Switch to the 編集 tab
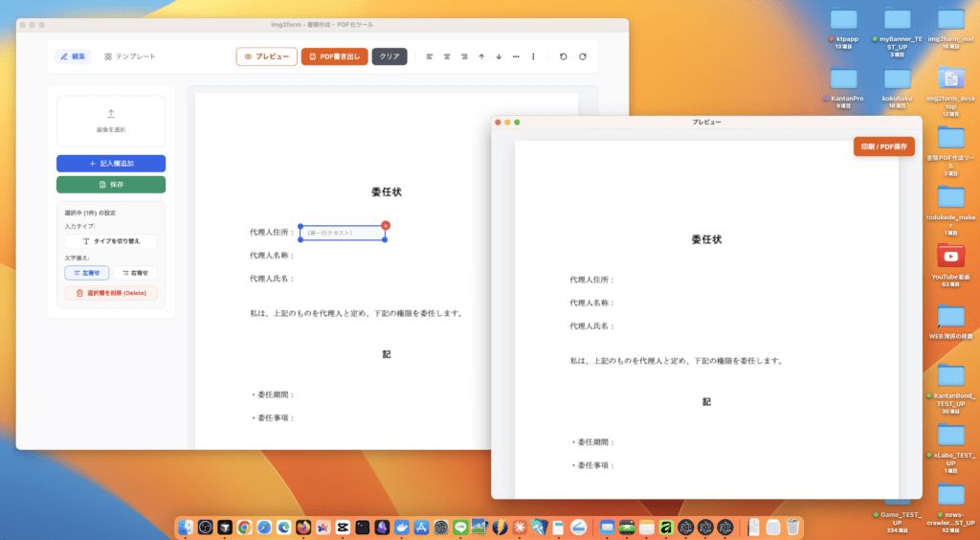 click(x=73, y=56)
